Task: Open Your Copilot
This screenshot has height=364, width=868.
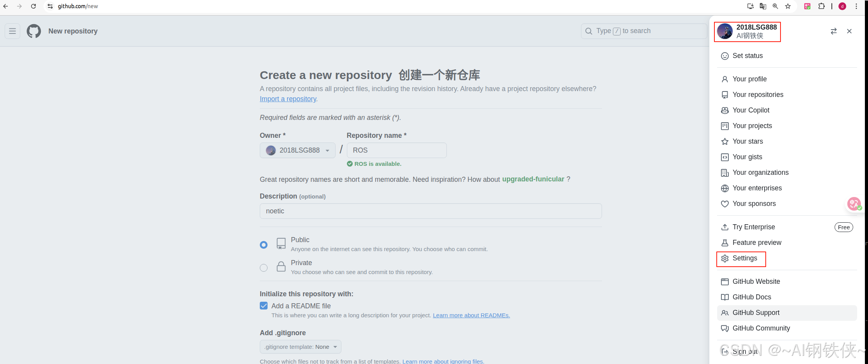Action: point(787,110)
